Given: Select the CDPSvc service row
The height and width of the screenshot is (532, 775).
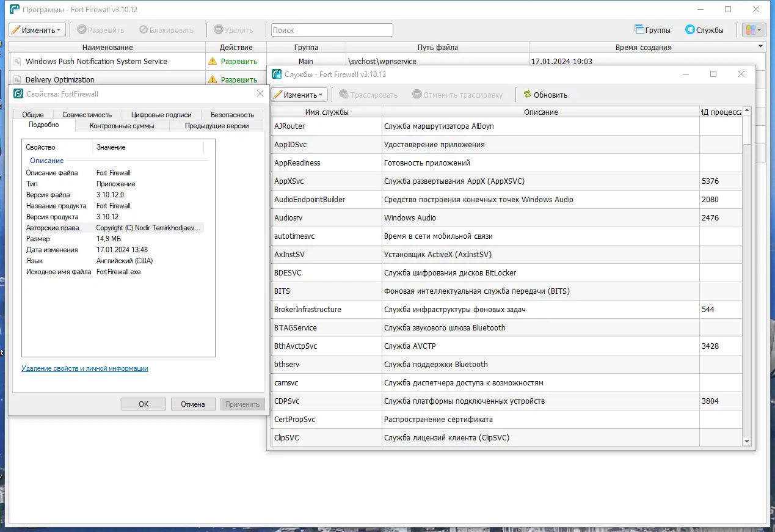Looking at the screenshot, I should [x=507, y=401].
